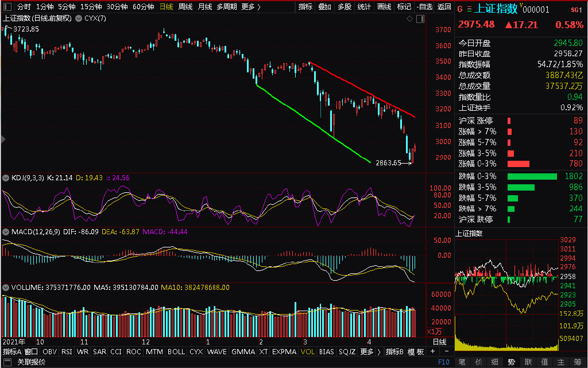This screenshot has height=368, width=588.
Task: Click the F10 info label
Action: (x=444, y=362)
